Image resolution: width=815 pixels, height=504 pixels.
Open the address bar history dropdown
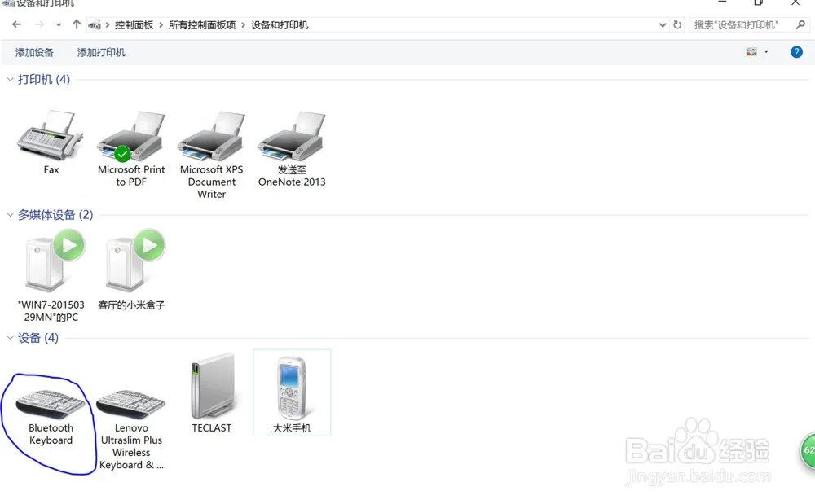click(663, 24)
